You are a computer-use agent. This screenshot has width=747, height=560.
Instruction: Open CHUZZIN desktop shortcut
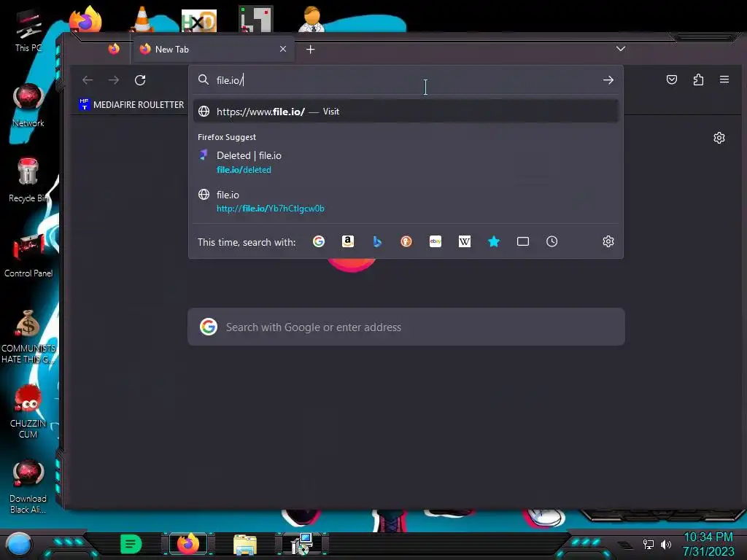coord(28,411)
